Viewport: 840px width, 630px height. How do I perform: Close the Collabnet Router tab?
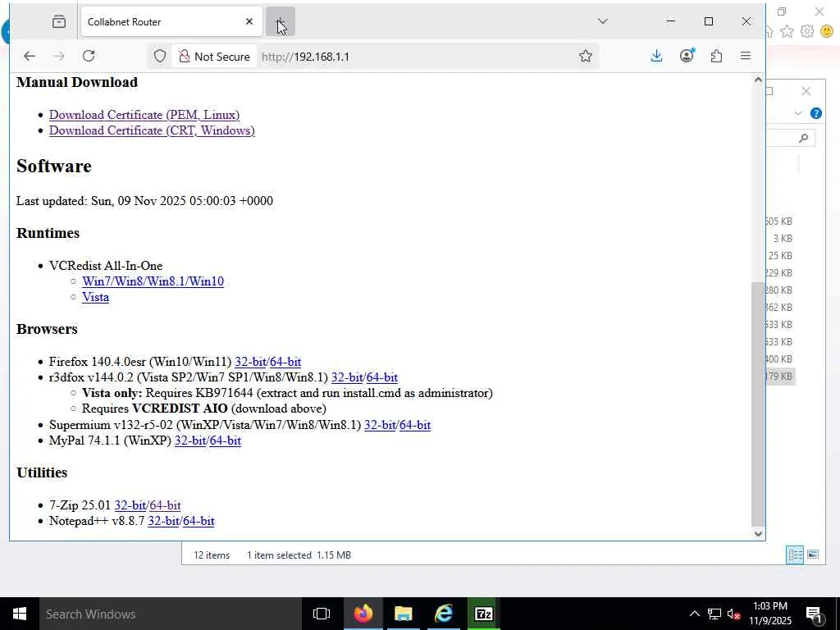click(249, 21)
